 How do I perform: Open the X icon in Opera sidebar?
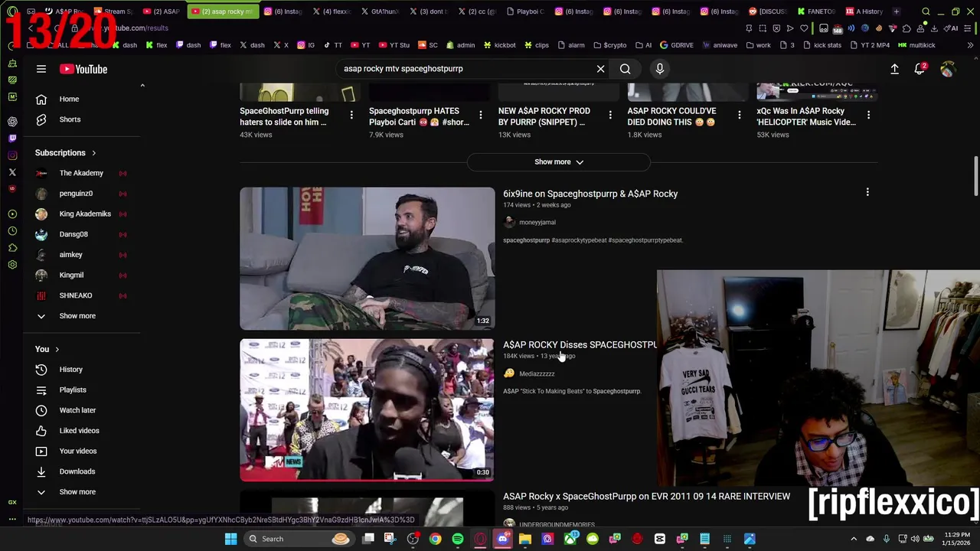[x=12, y=172]
